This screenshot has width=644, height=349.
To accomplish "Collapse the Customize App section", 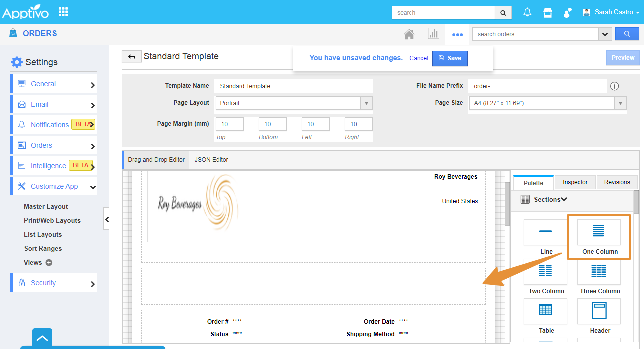I will tap(54, 186).
